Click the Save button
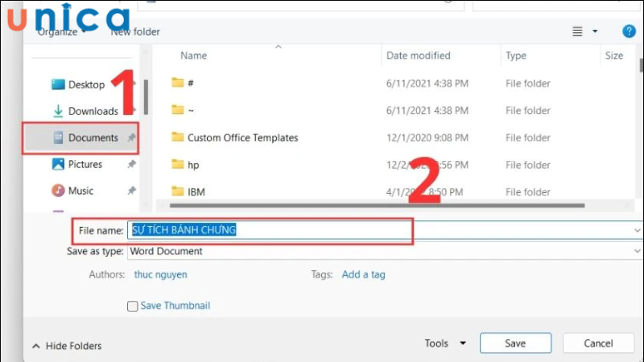Image resolution: width=644 pixels, height=362 pixels. [515, 343]
